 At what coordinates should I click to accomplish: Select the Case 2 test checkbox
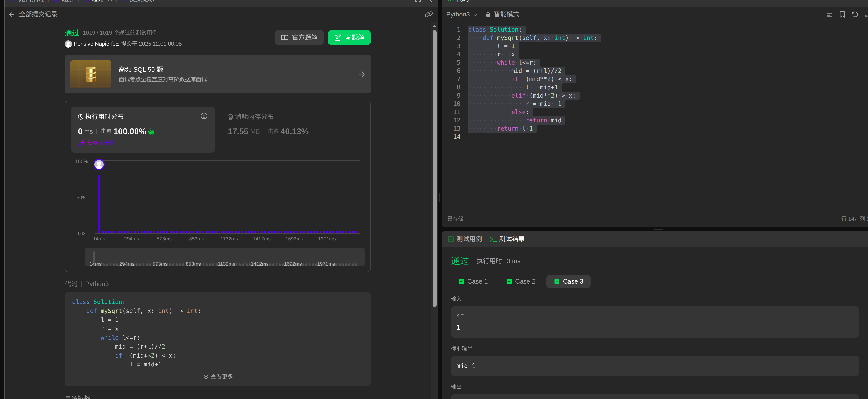pos(509,281)
